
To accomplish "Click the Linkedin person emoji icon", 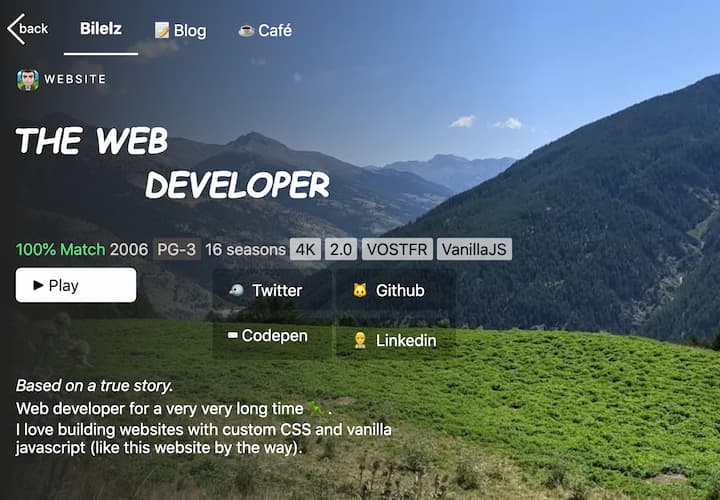I will 359,341.
